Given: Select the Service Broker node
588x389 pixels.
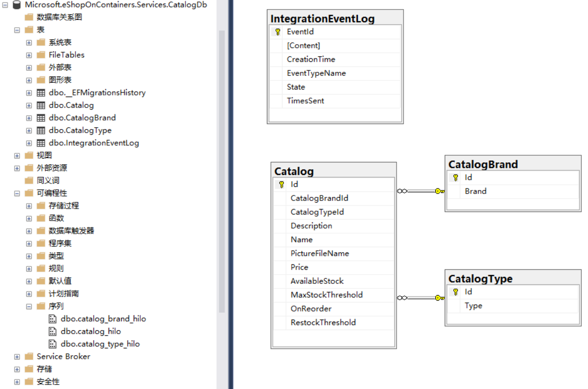Looking at the screenshot, I should pyautogui.click(x=63, y=356).
